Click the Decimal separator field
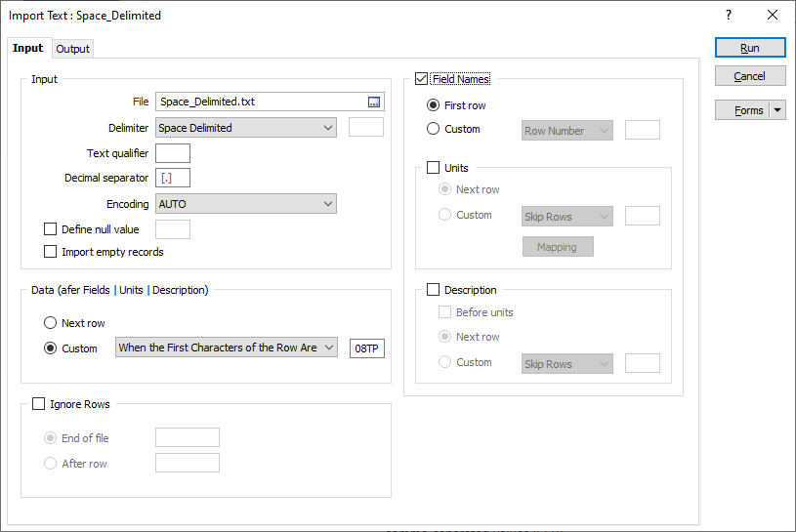Viewport: 796px width, 532px height. (x=173, y=178)
